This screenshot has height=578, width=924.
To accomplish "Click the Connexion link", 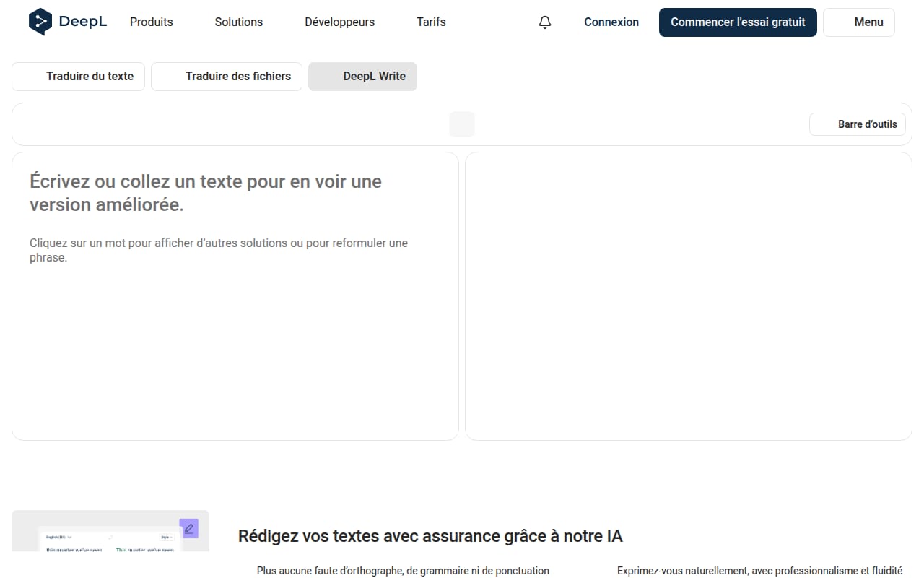I will click(611, 22).
